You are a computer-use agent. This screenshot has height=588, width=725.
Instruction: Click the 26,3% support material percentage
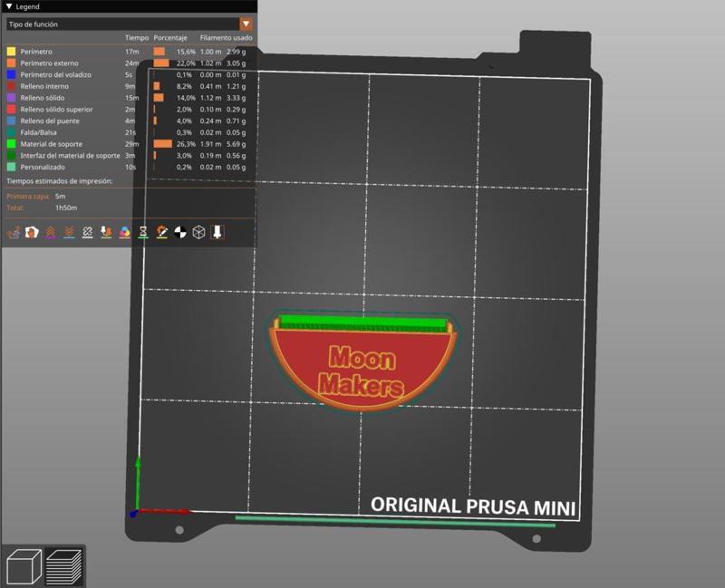186,144
